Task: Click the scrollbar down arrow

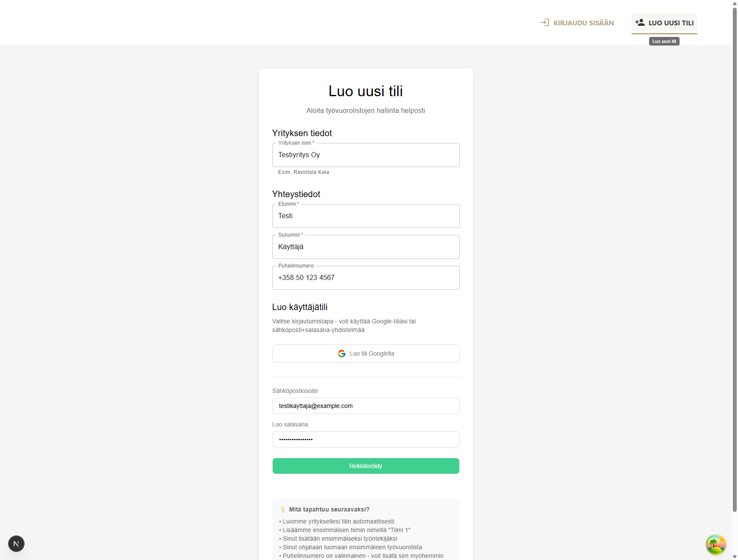Action: (x=735, y=557)
